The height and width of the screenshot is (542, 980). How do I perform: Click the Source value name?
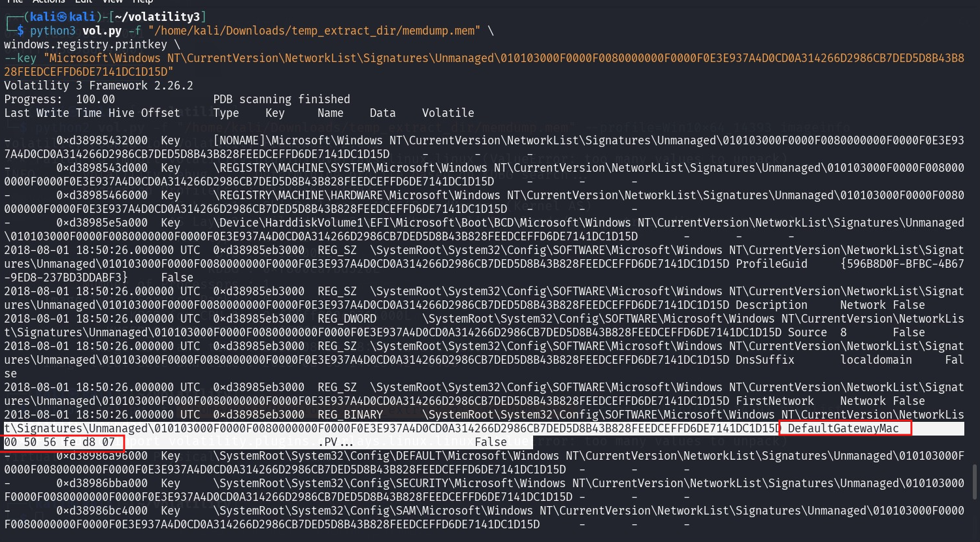pyautogui.click(x=808, y=332)
